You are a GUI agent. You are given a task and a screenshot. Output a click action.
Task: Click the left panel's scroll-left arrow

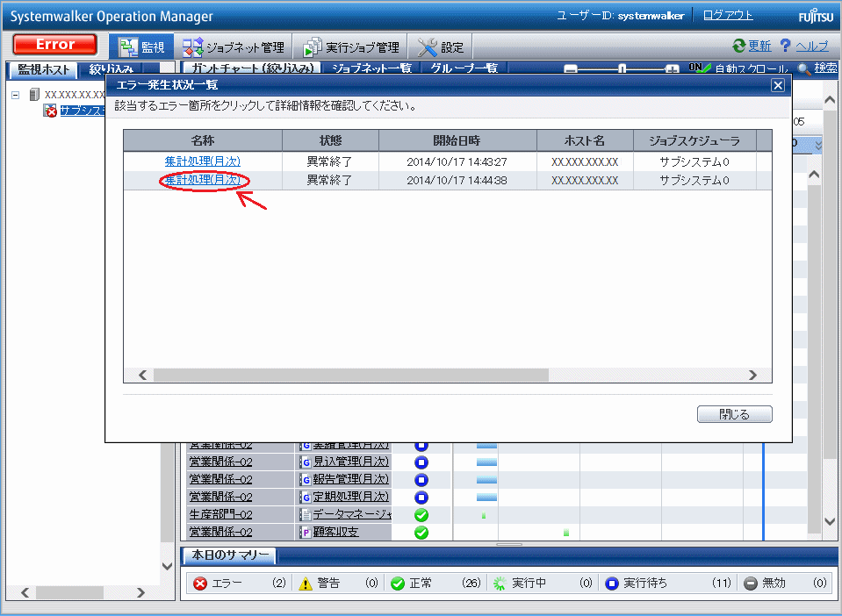coord(25,592)
